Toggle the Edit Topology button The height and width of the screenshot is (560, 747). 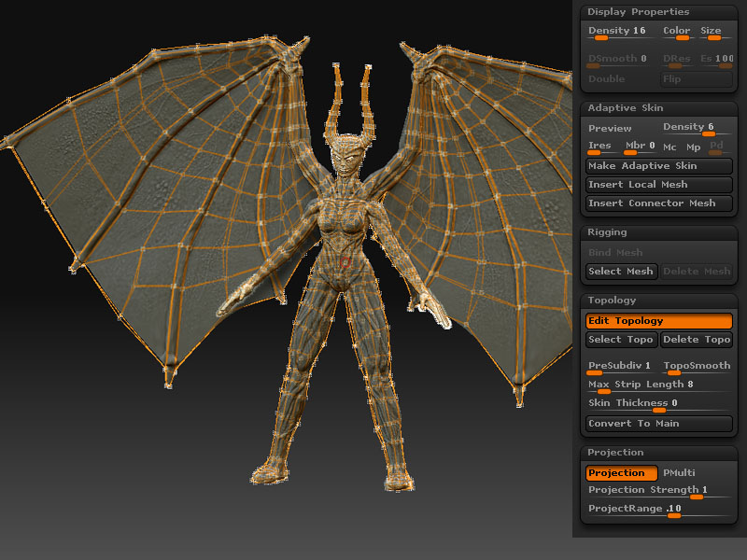(658, 321)
